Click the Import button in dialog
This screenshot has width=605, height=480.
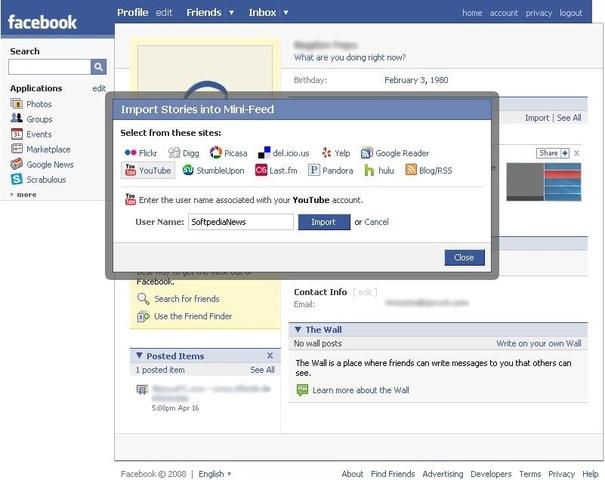click(x=324, y=222)
